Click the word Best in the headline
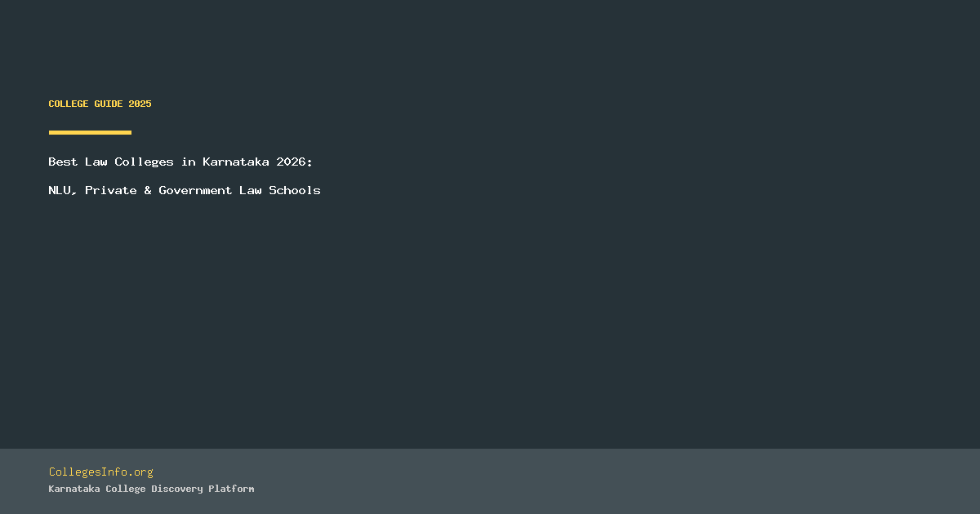Screen dimensions: 980x514 click(x=63, y=162)
